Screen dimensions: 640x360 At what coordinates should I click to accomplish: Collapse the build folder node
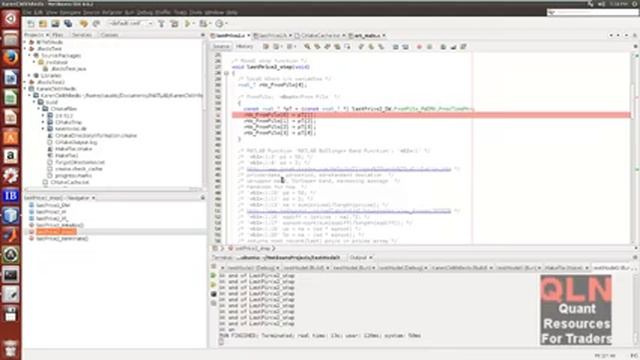pos(35,102)
